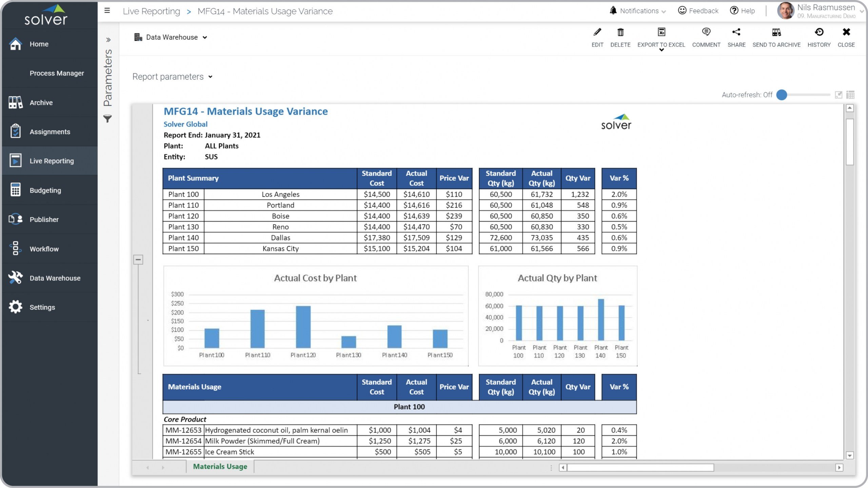Open the Comment tool
Image resolution: width=868 pixels, height=488 pixels.
(706, 33)
